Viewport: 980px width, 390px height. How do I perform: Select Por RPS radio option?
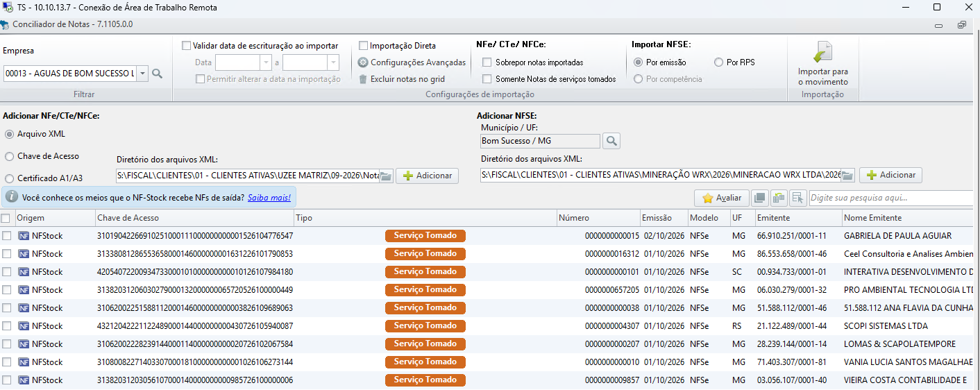718,62
